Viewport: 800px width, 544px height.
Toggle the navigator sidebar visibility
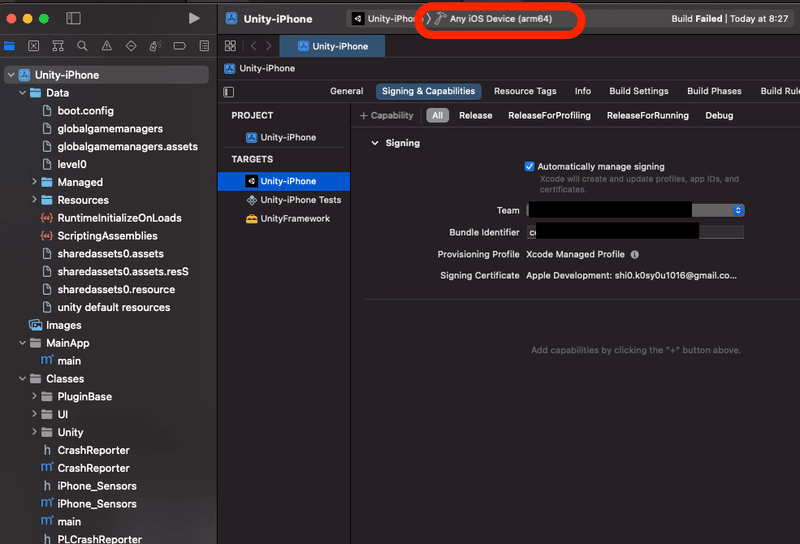tap(73, 18)
